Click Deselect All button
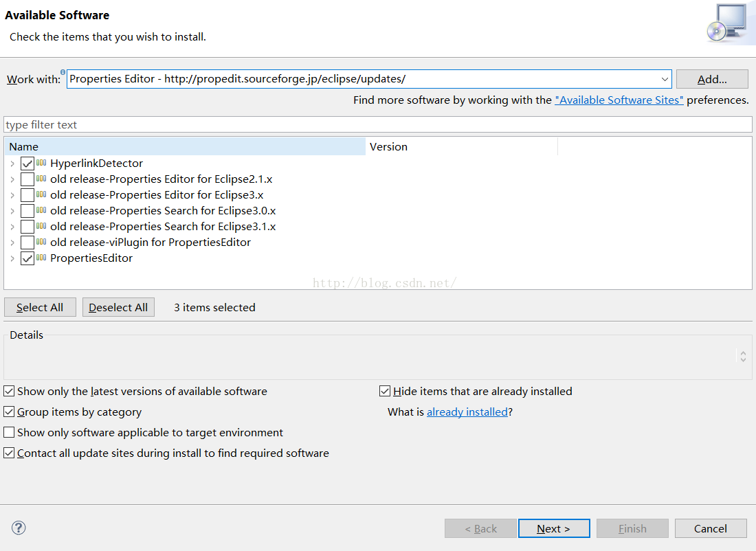 (x=118, y=307)
